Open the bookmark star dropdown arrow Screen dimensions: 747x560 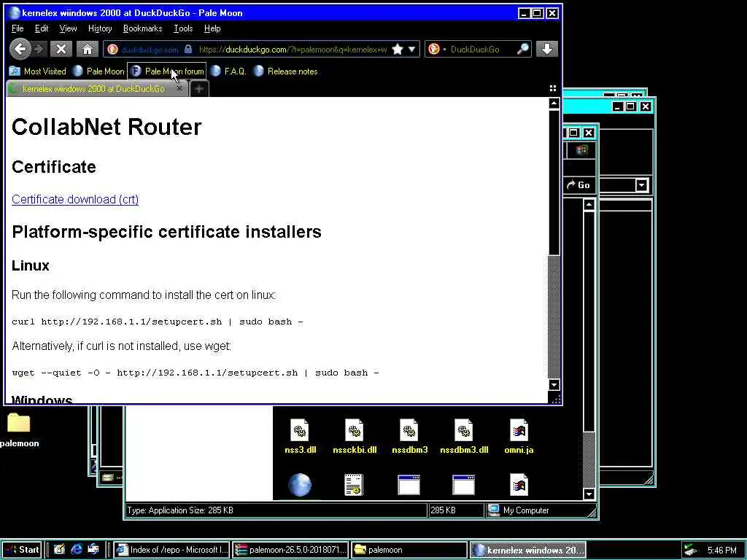412,49
